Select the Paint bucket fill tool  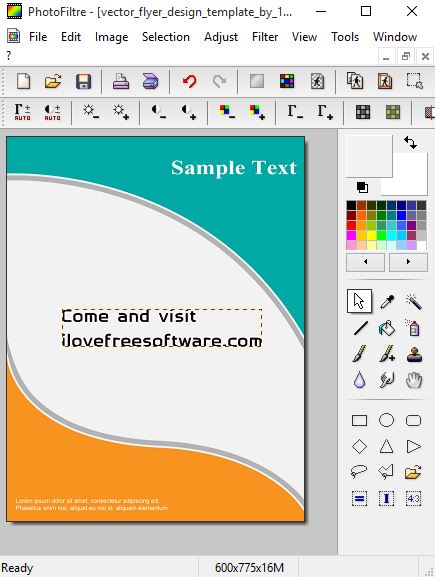(386, 328)
